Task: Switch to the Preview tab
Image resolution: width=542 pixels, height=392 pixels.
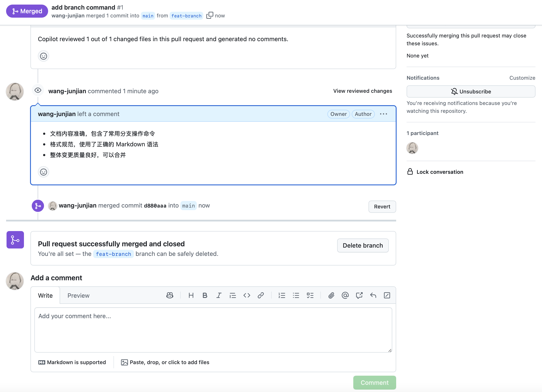Action: pos(78,296)
